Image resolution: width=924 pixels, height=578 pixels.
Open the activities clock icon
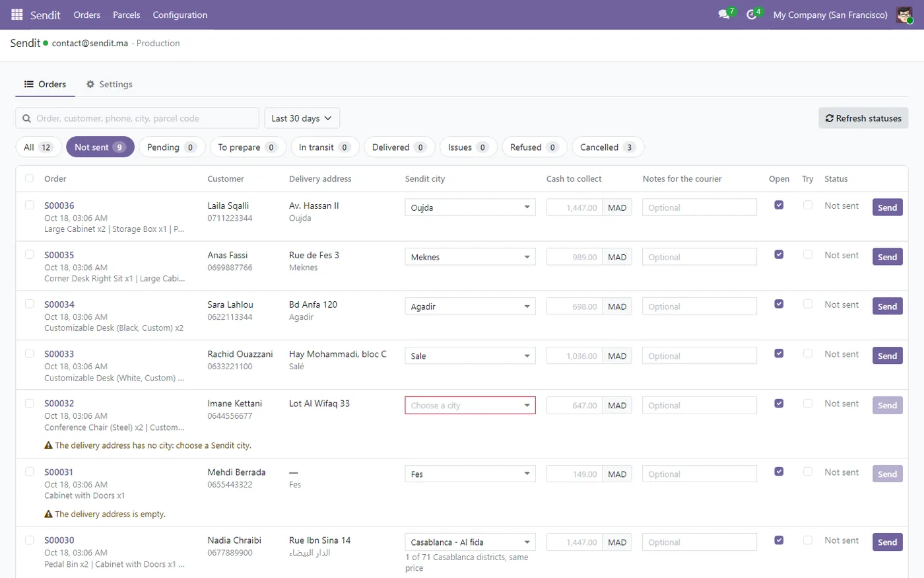[x=752, y=15]
